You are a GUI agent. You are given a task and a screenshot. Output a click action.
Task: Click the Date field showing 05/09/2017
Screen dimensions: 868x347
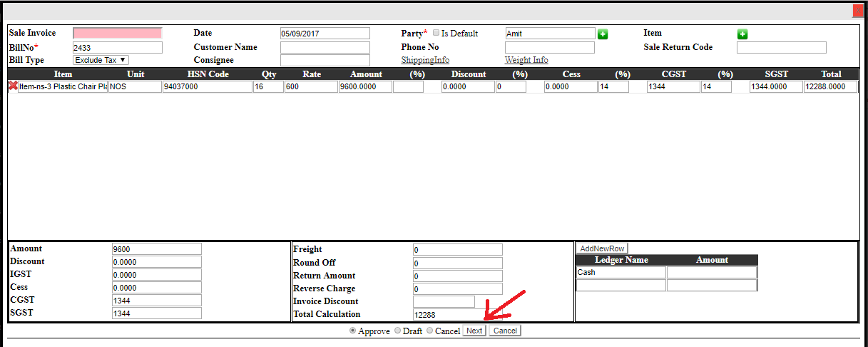tap(325, 33)
